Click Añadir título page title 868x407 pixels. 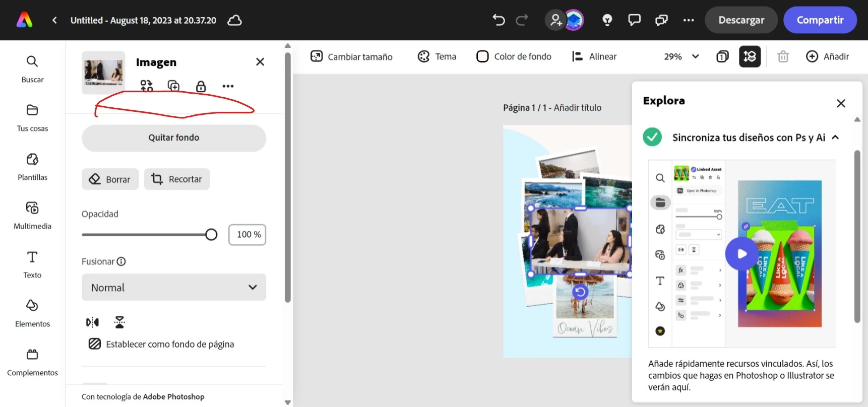[577, 108]
